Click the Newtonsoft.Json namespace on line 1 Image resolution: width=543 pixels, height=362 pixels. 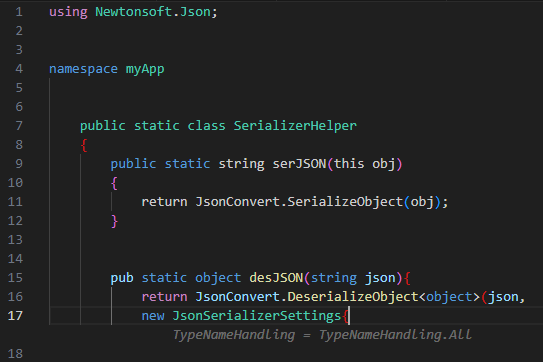[153, 12]
